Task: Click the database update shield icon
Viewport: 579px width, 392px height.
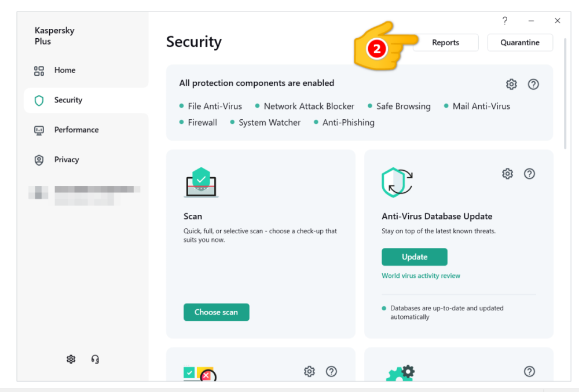Action: tap(397, 182)
